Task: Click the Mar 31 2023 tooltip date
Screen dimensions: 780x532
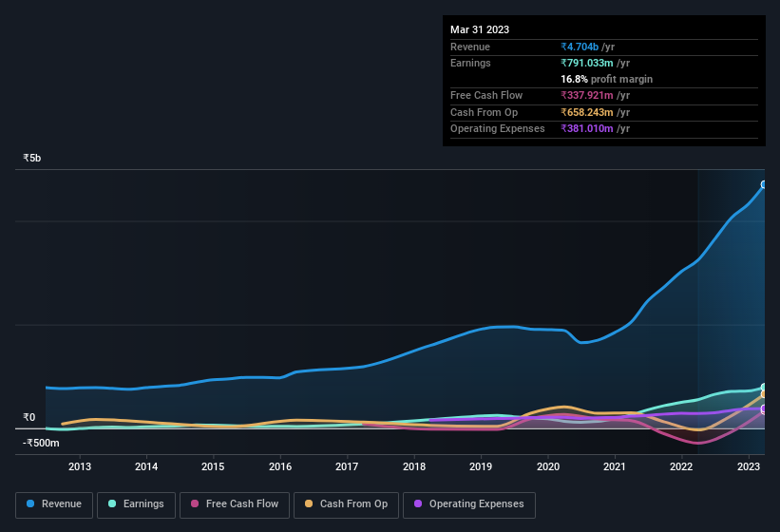Action: (x=480, y=29)
